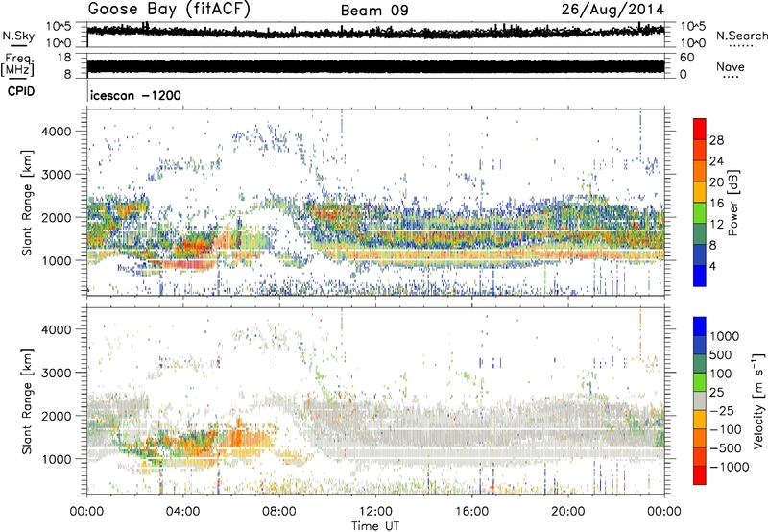Click the "20:00" time tick label
Screen dimensions: 768x532
point(568,512)
